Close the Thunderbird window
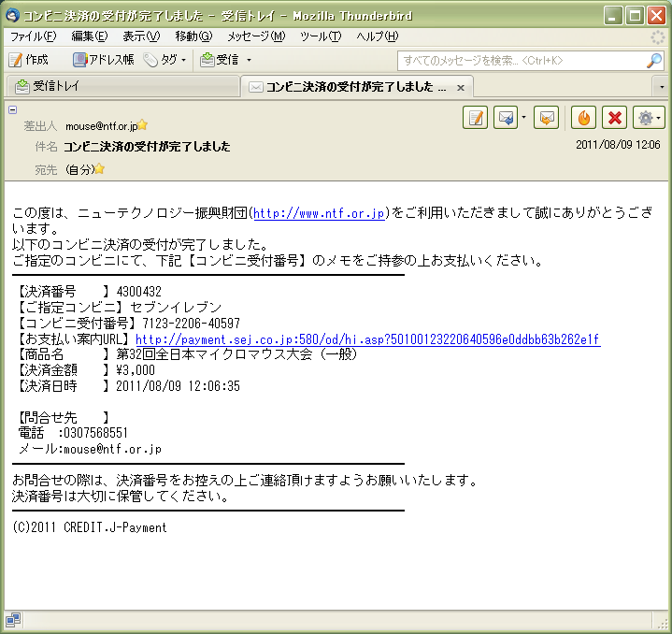 (x=656, y=16)
